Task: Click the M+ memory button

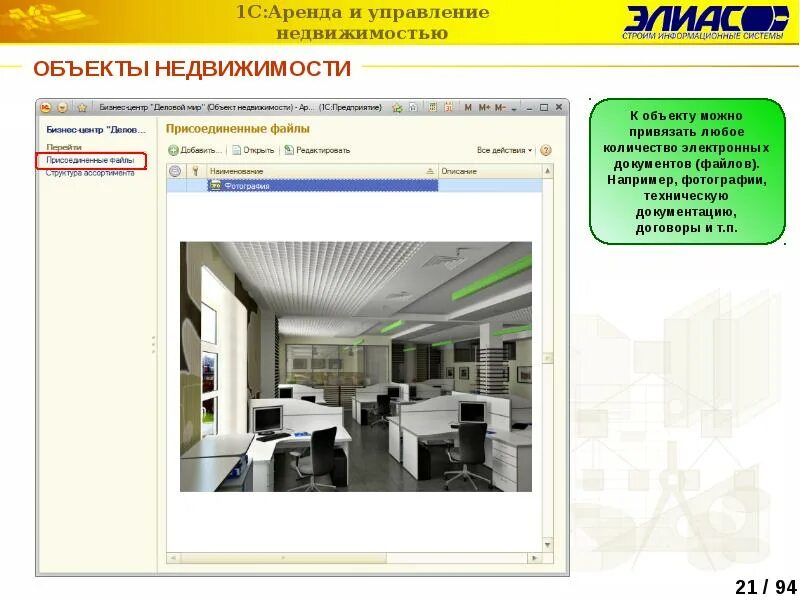Action: (484, 108)
